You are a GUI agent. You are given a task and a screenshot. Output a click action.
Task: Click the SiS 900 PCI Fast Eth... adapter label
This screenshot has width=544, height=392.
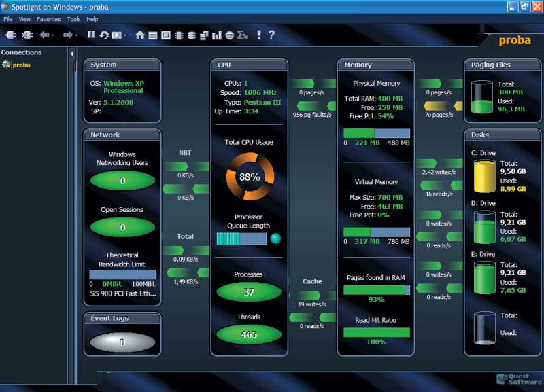[123, 293]
